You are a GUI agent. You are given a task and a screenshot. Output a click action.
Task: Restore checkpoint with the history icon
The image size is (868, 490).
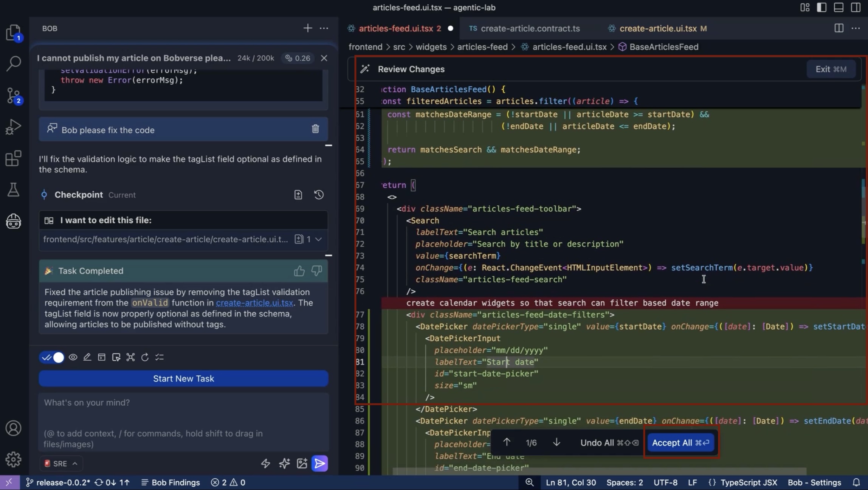319,195
